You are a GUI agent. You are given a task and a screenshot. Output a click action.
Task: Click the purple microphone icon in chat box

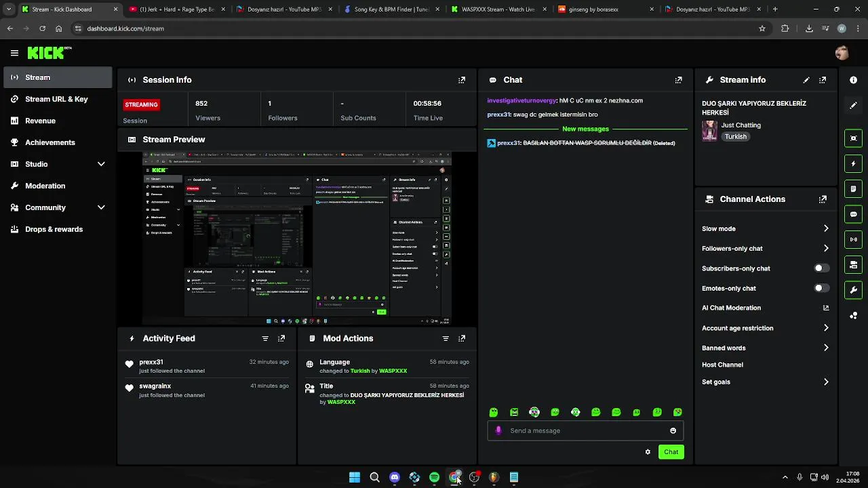tap(499, 430)
